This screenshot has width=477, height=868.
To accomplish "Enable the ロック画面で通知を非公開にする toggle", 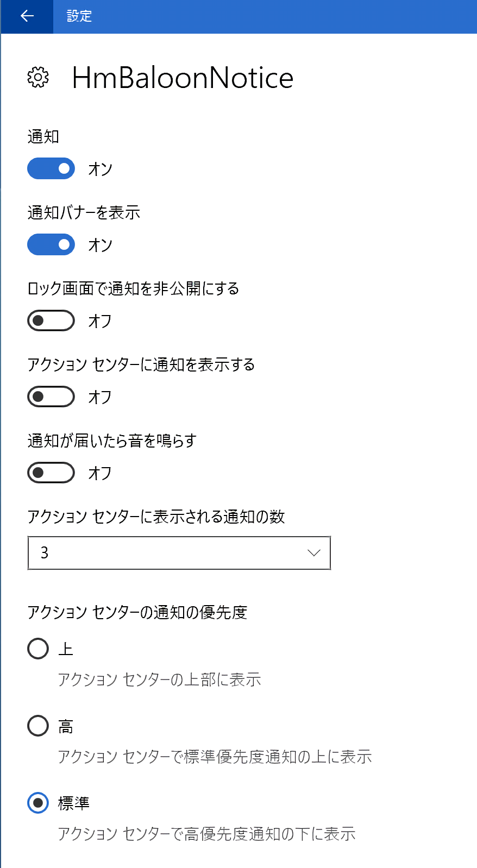I will click(x=51, y=320).
